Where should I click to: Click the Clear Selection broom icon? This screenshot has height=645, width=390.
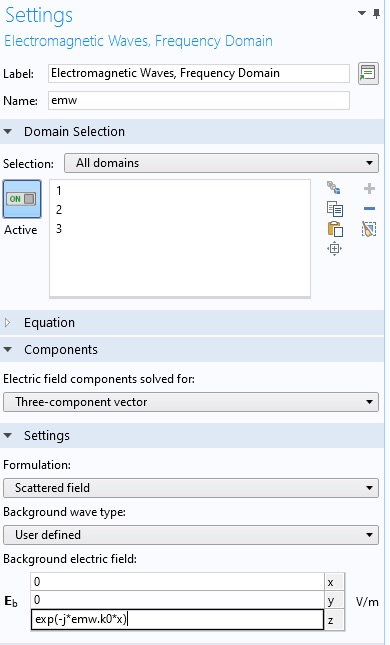369,229
